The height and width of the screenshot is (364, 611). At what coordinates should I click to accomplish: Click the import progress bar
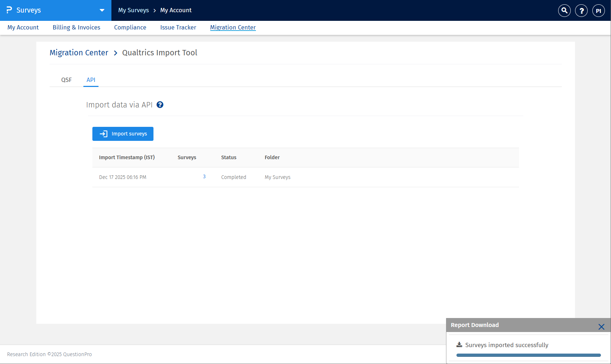(528, 355)
